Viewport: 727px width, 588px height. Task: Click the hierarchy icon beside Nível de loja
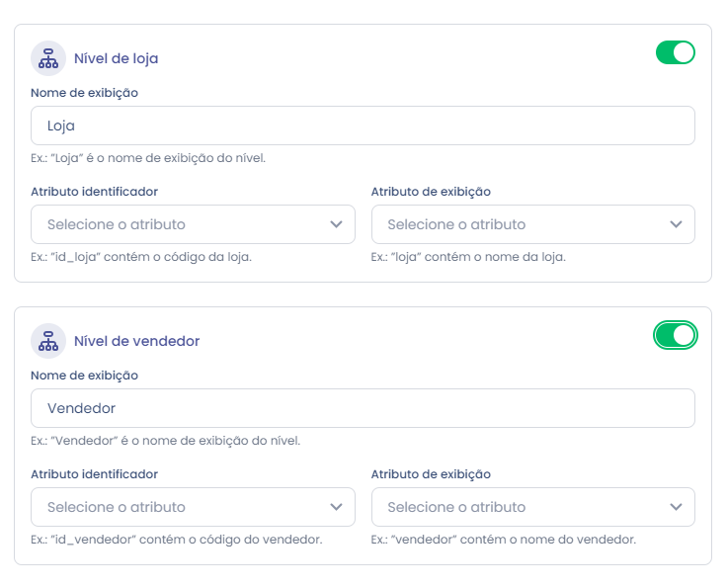click(x=48, y=58)
